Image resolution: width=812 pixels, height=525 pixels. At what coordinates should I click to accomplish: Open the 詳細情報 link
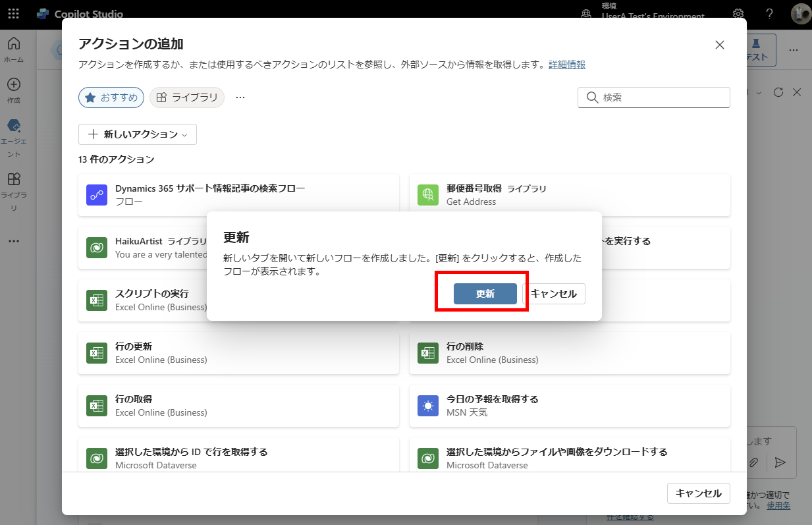coord(567,65)
